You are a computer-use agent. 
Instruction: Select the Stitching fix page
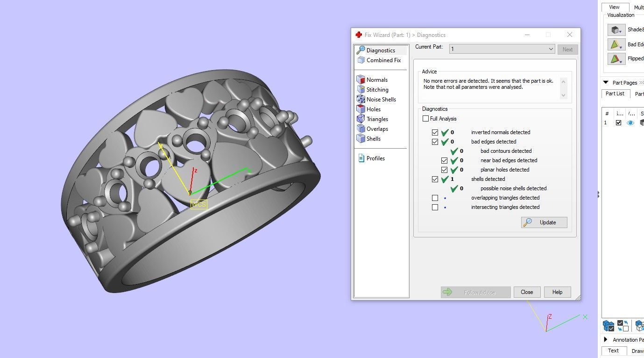pos(377,89)
